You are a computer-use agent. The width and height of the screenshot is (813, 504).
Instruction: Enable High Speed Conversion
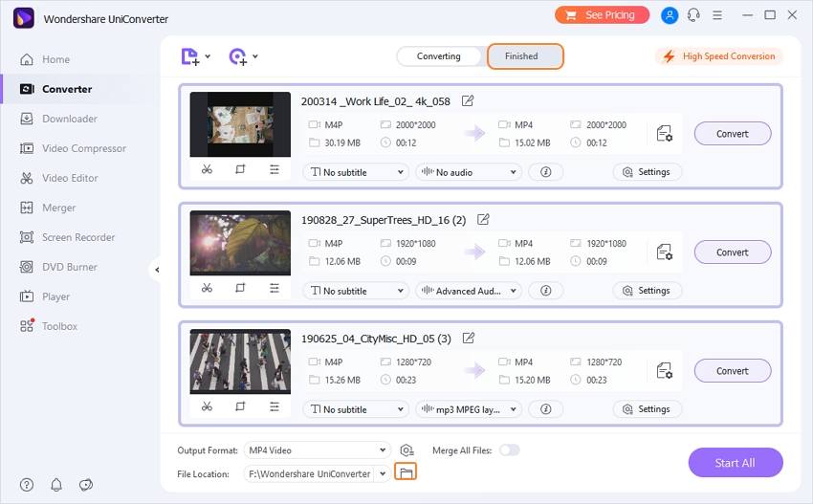719,56
